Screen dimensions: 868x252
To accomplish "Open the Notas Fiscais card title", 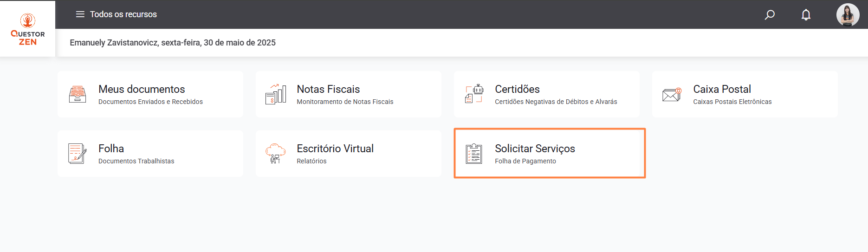I will tap(328, 89).
